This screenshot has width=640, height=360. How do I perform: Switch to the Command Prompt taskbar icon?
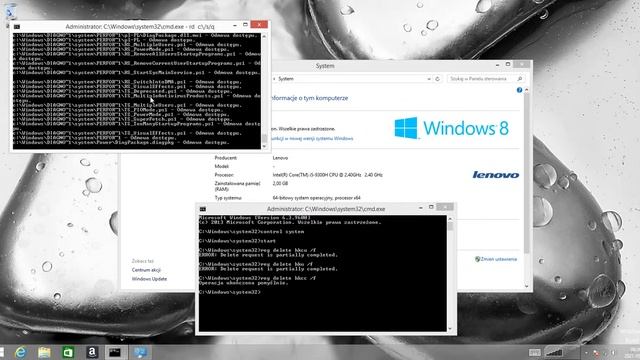[x=115, y=352]
